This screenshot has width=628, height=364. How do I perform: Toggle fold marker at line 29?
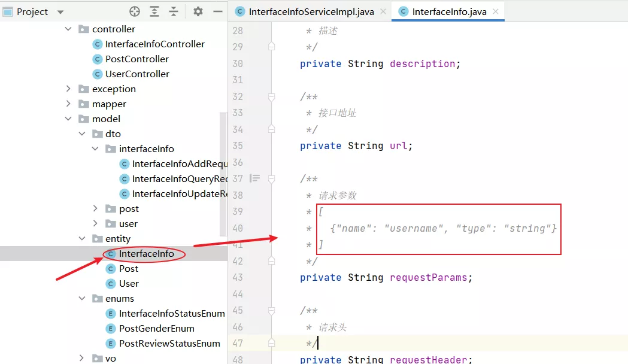pyautogui.click(x=272, y=46)
